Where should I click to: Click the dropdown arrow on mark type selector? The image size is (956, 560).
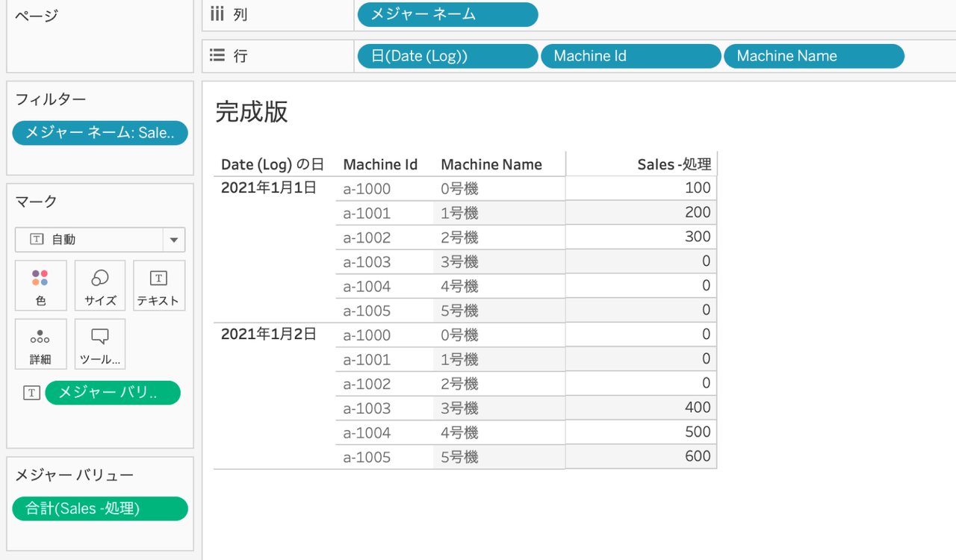click(174, 240)
